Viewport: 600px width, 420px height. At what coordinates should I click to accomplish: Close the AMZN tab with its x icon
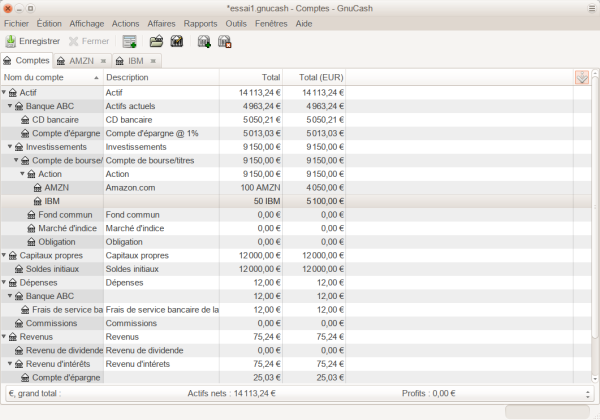tap(104, 61)
